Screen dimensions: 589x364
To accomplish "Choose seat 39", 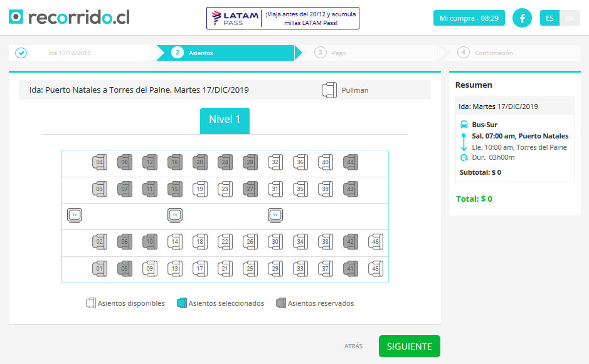I will (x=326, y=189).
